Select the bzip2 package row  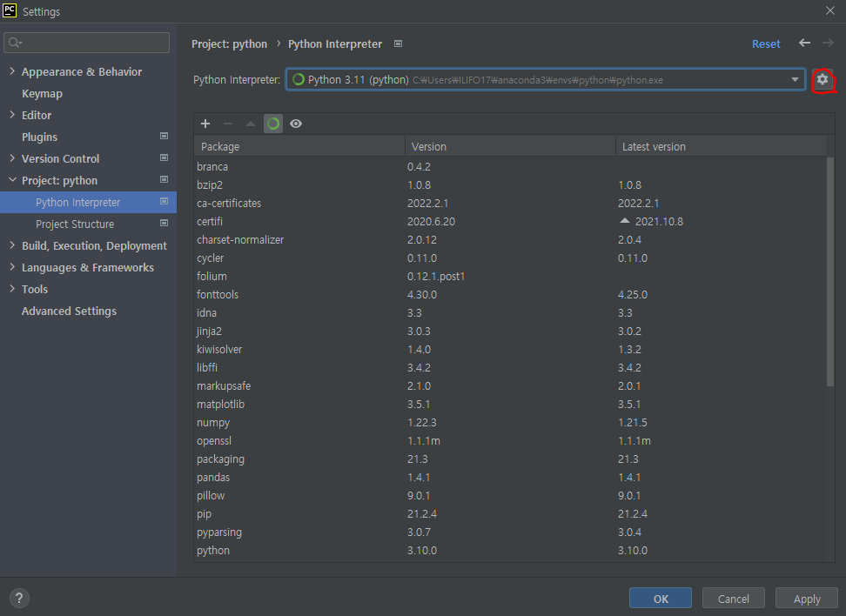(x=510, y=185)
